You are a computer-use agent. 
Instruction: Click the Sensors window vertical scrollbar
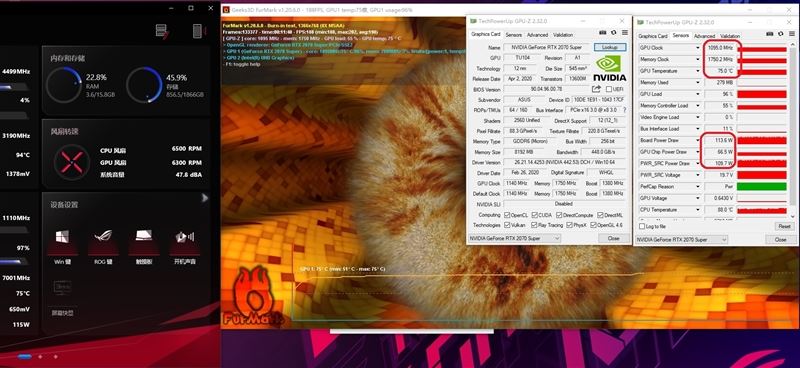[x=792, y=131]
